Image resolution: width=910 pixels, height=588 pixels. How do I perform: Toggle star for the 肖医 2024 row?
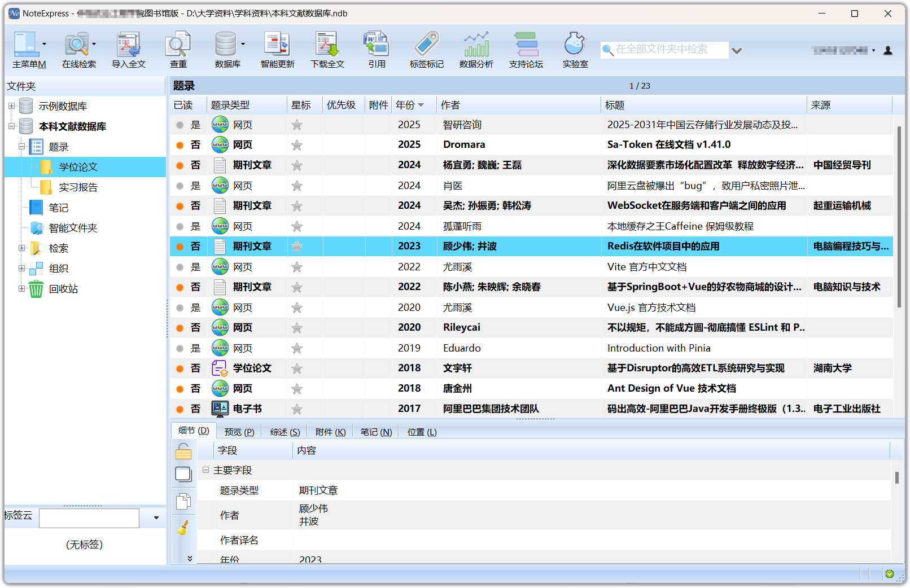[297, 186]
